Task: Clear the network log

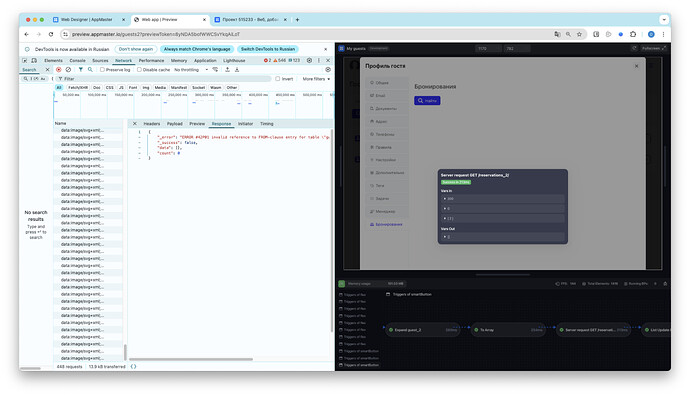Action: [68, 70]
